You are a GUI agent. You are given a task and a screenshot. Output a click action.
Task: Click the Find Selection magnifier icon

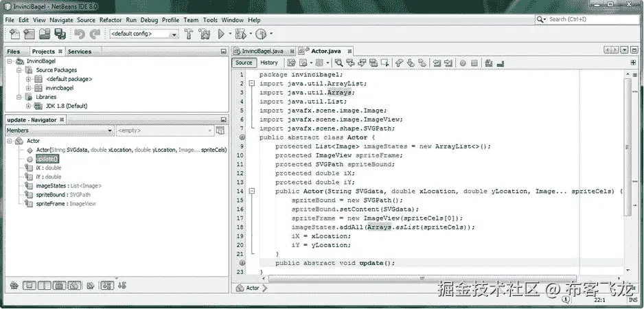pyautogui.click(x=339, y=63)
